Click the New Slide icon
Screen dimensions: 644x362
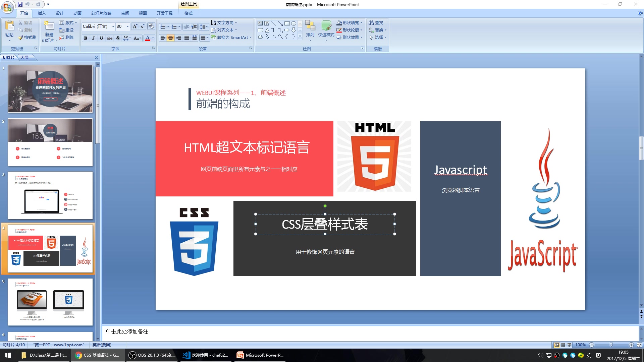(49, 25)
